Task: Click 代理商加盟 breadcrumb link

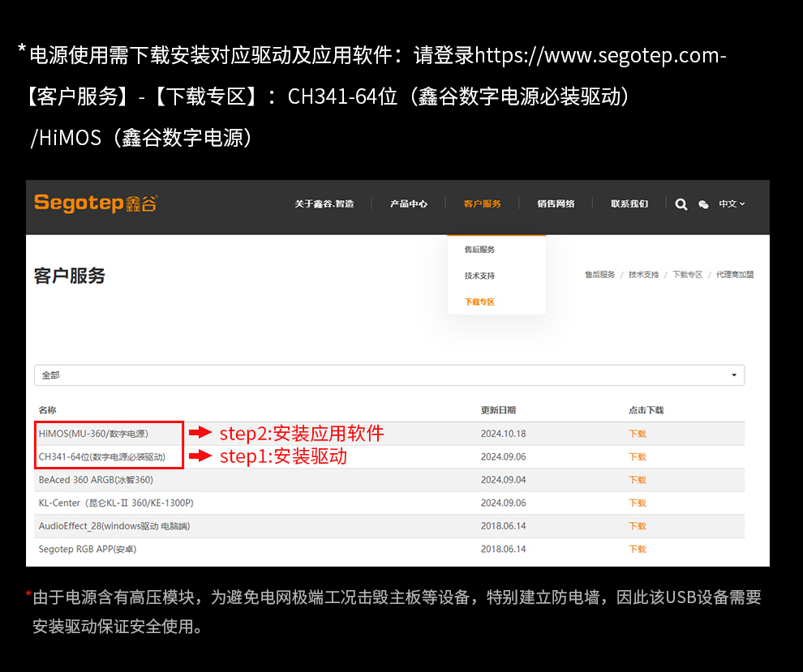Action: click(x=734, y=275)
